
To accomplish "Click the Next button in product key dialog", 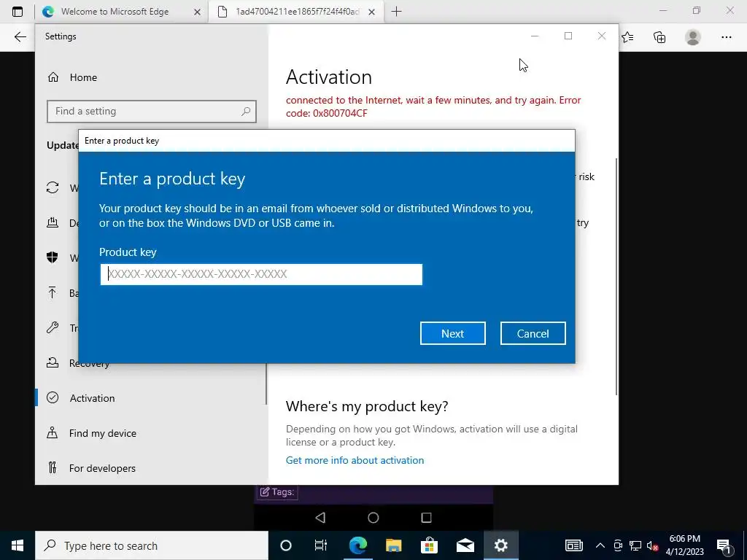I will click(x=452, y=333).
